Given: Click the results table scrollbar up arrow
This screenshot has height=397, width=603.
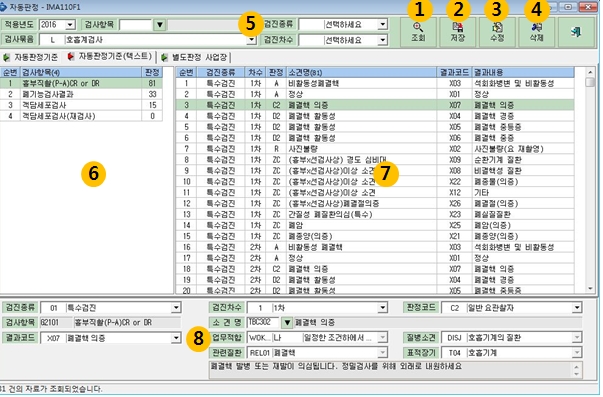Looking at the screenshot, I should point(590,72).
